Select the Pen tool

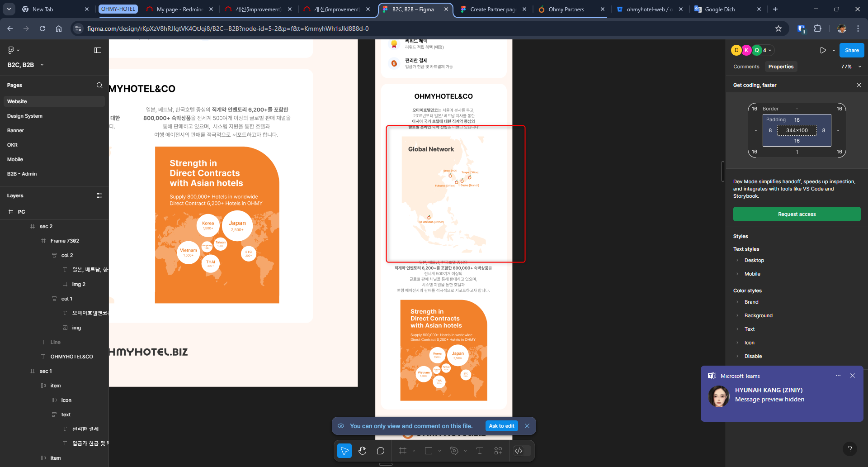[454, 451]
